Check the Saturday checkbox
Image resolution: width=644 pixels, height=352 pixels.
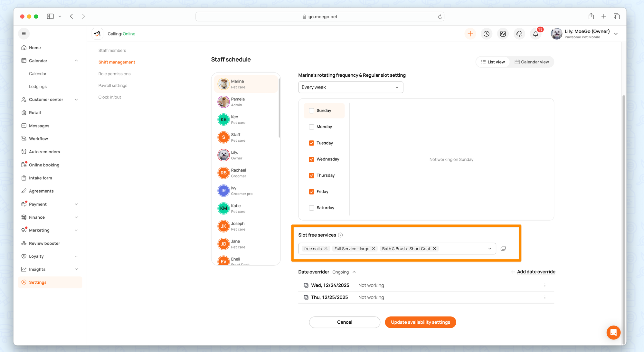(x=311, y=208)
